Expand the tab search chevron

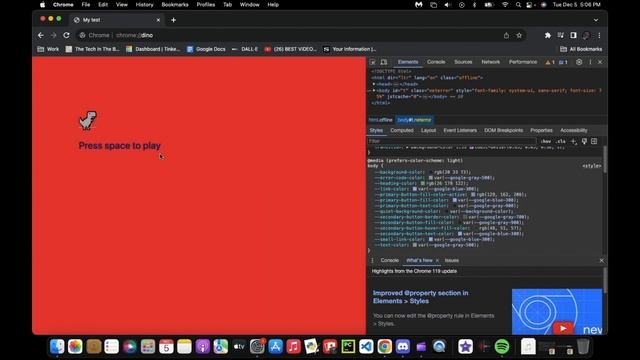pyautogui.click(x=596, y=20)
